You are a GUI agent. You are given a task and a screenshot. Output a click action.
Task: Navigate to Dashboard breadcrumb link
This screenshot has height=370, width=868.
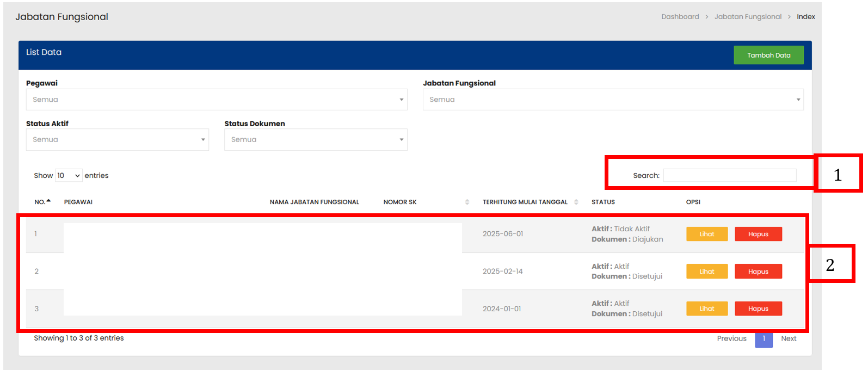click(680, 17)
